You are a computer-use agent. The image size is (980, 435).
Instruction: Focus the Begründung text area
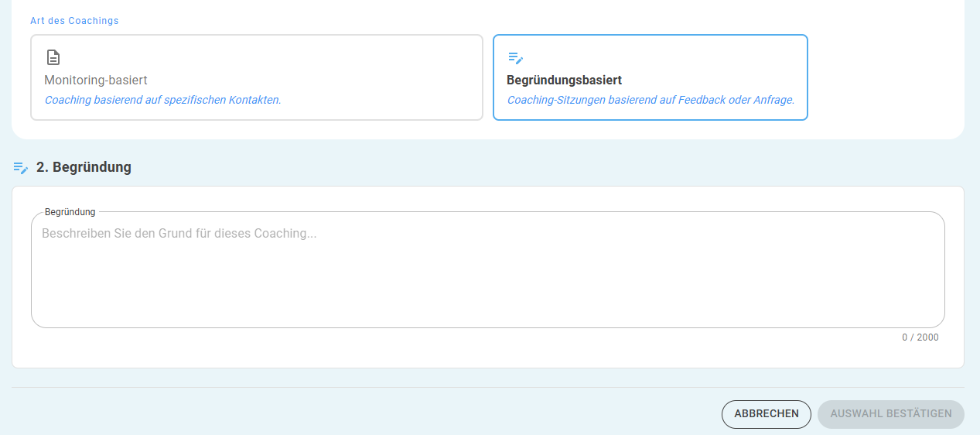[488, 269]
